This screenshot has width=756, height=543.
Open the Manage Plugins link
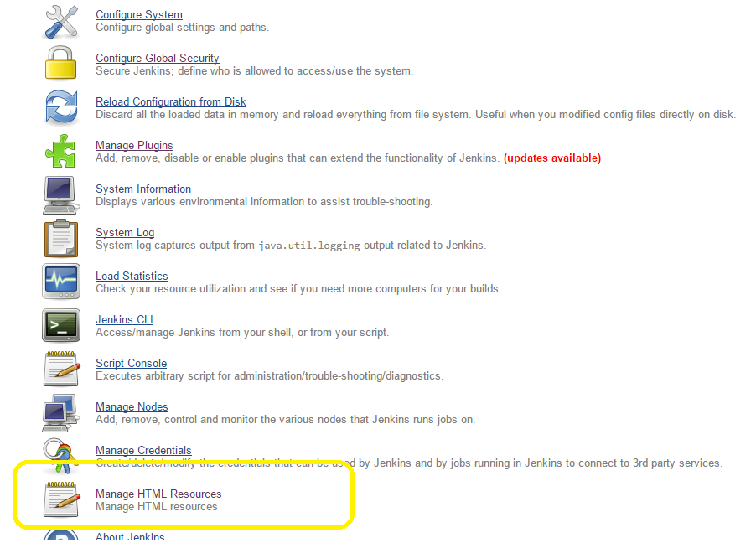tap(134, 145)
